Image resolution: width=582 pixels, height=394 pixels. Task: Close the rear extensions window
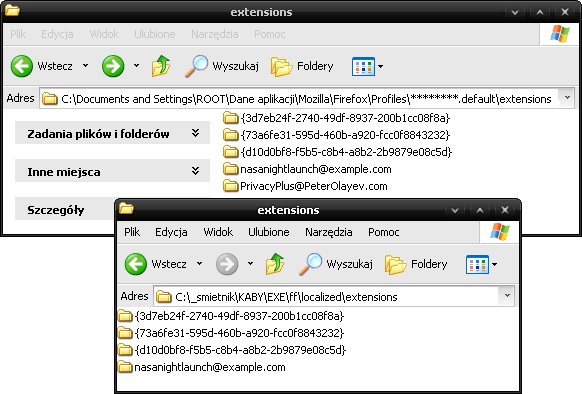pyautogui.click(x=565, y=12)
